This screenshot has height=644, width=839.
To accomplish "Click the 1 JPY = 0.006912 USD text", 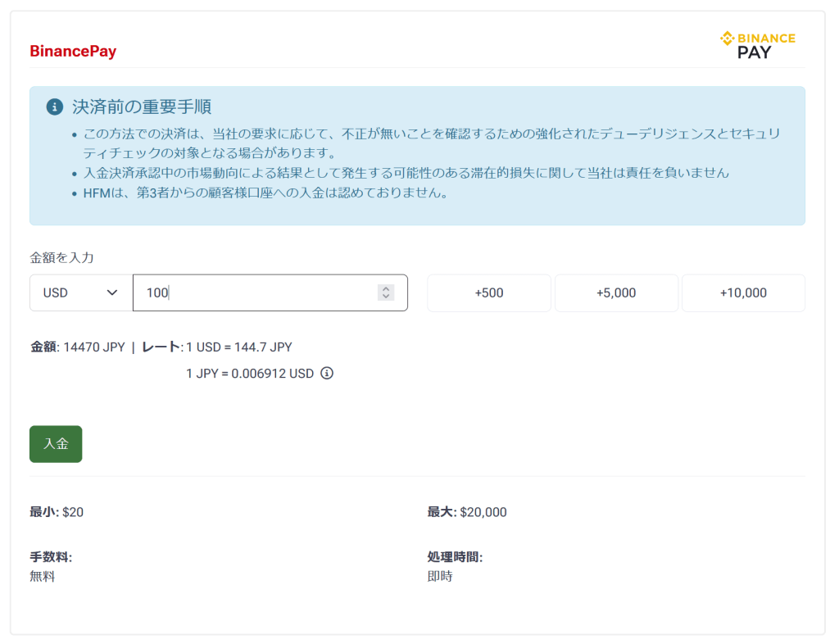I will click(250, 374).
